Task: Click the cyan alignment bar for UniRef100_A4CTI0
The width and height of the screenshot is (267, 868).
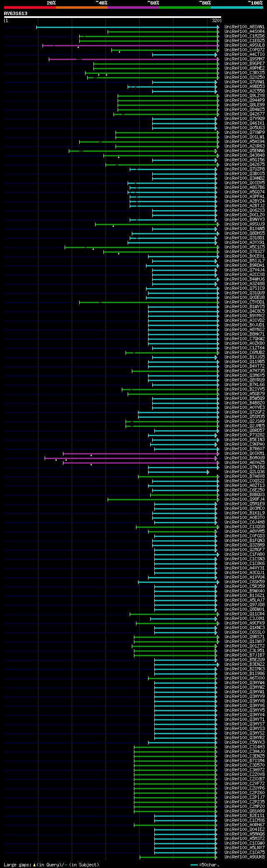Action: click(x=185, y=55)
